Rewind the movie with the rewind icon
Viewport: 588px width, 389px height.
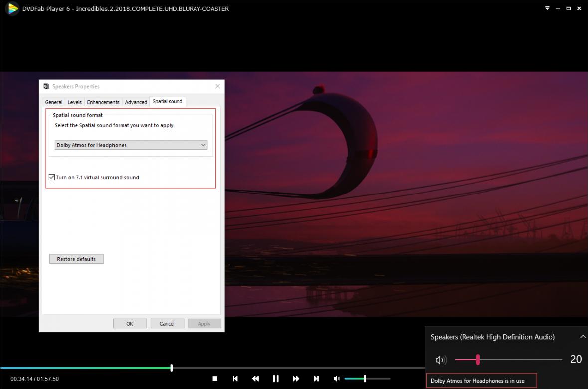click(255, 379)
